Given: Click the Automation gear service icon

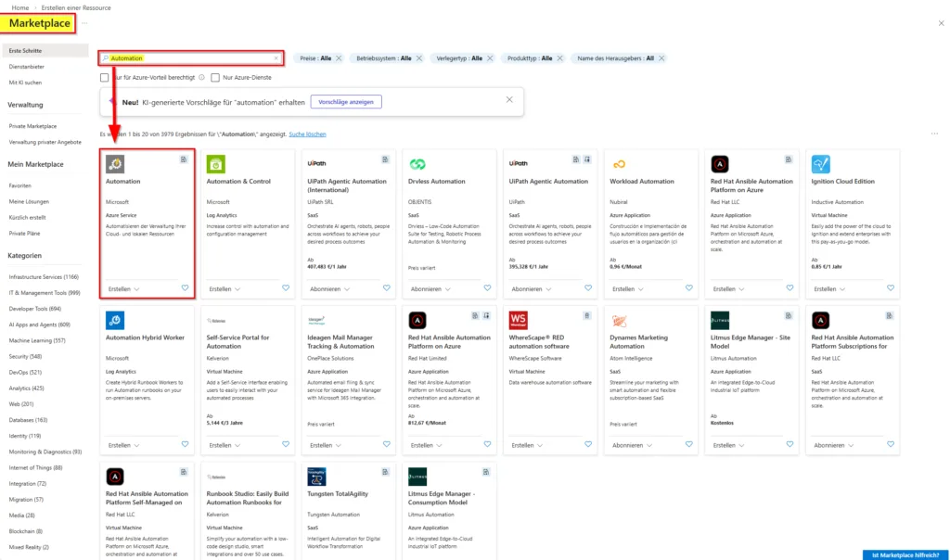Looking at the screenshot, I should 116,164.
